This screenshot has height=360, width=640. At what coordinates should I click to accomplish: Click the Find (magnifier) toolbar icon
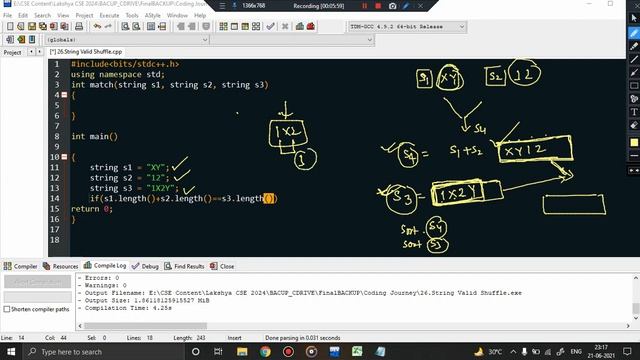point(125,27)
